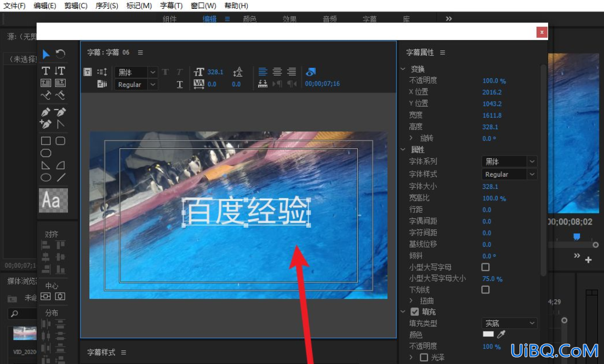
Task: Open the 序列(S) Sequence menu
Action: coord(107,6)
